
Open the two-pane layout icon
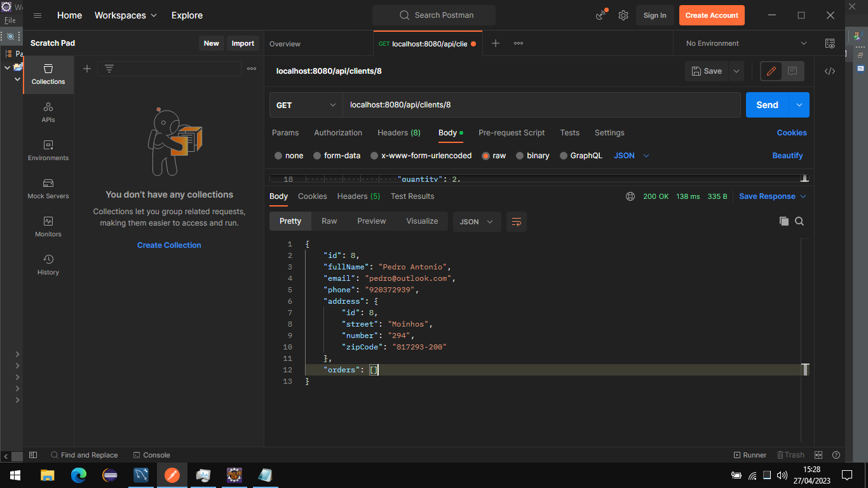coord(818,455)
